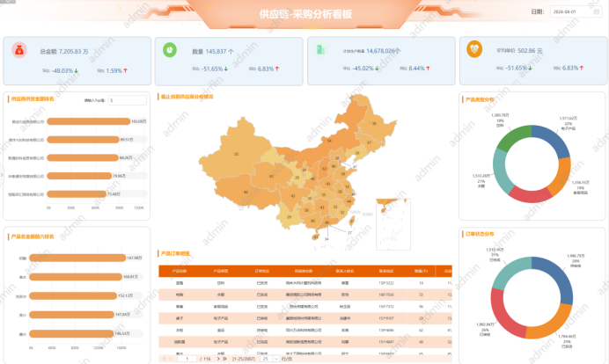Viewport: 609px width, 364px height.
Task: Click the top bar in supplier amount ranking
Action: coord(87,121)
